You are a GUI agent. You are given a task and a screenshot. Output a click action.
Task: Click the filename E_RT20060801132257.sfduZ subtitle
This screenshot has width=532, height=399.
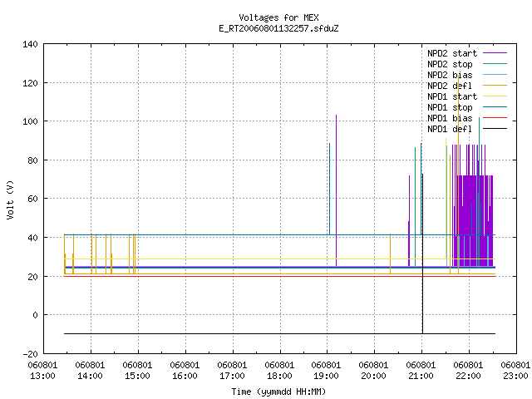278,28
